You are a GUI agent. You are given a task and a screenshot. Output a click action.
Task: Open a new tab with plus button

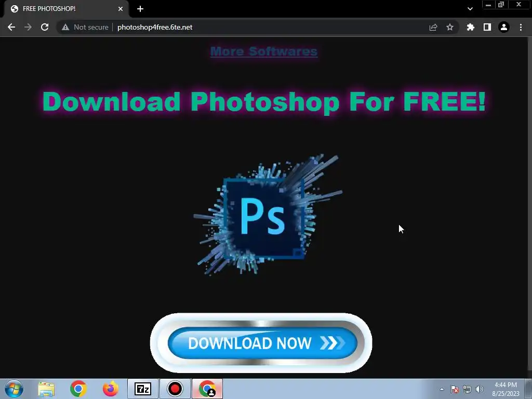pyautogui.click(x=140, y=9)
